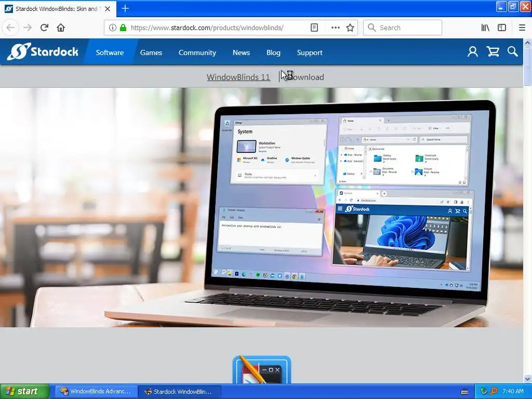Click the page scrollbar up arrow
This screenshot has height=399, width=532.
pos(527,43)
